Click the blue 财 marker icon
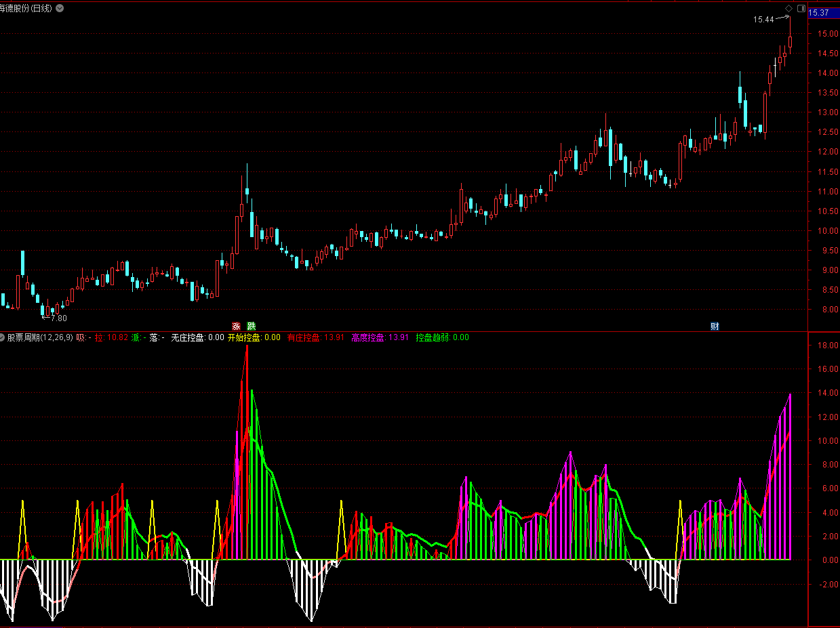 (715, 326)
